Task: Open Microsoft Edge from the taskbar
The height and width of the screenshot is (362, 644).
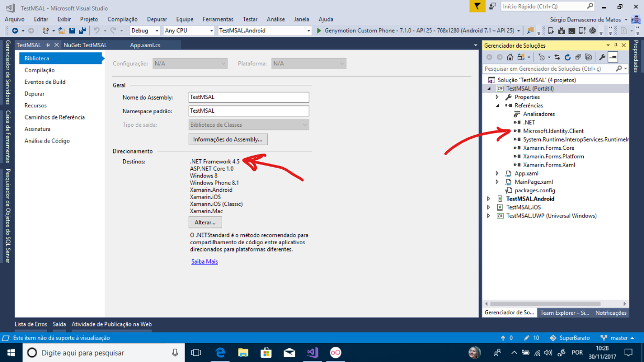Action: click(220, 352)
